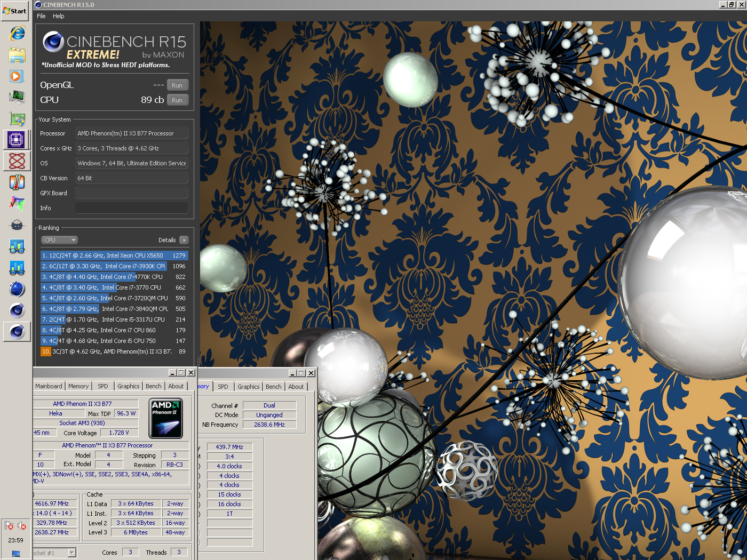Click the Level 3 cache value 6 MBytes
Image resolution: width=747 pixels, height=560 pixels.
136,532
